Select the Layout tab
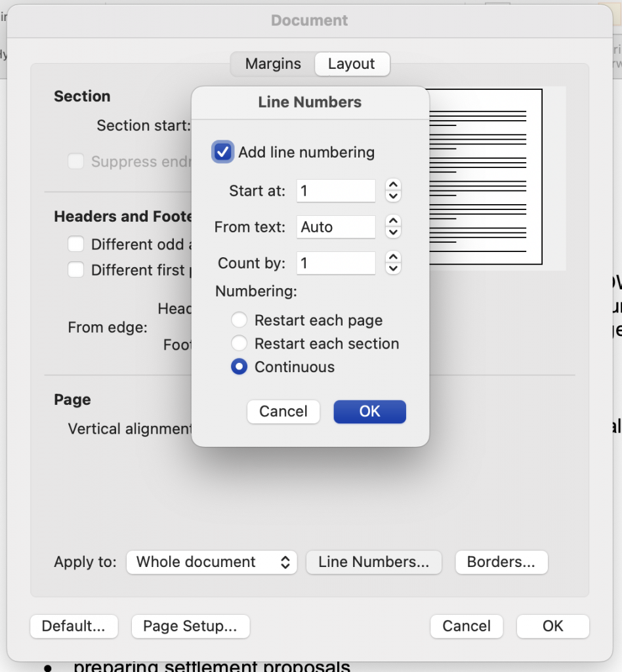The width and height of the screenshot is (622, 672). pos(352,64)
